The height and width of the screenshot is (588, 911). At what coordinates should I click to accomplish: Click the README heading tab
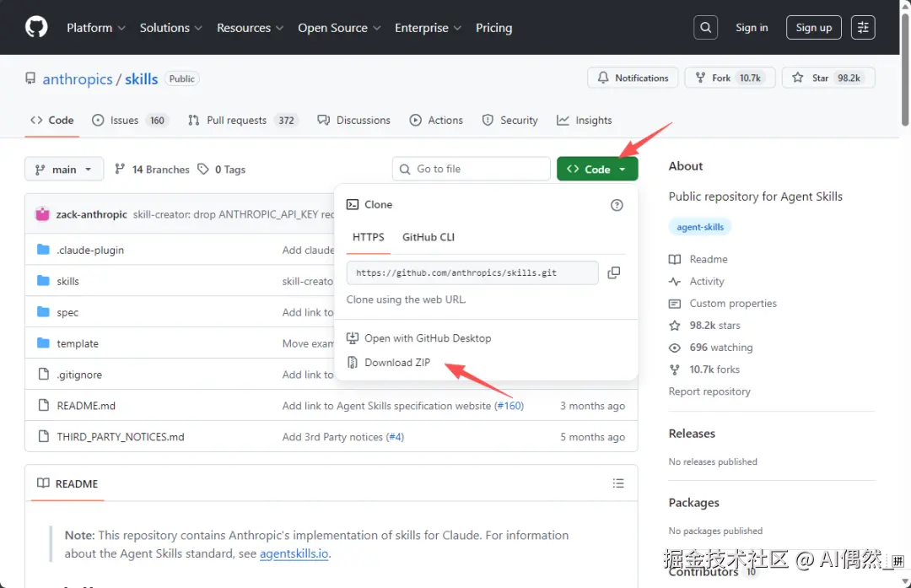pyautogui.click(x=67, y=483)
